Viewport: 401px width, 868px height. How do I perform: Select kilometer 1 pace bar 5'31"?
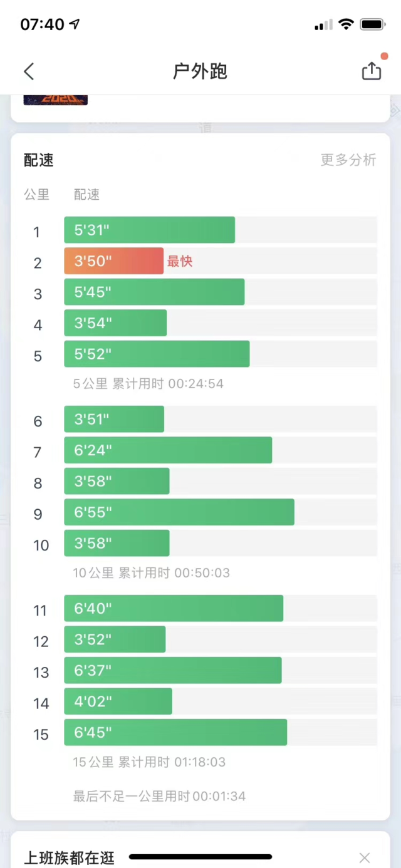pyautogui.click(x=149, y=230)
